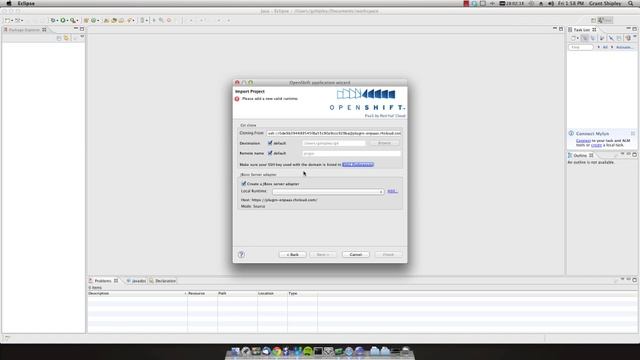
Task: Click the New file toolbar icon
Action: point(7,20)
